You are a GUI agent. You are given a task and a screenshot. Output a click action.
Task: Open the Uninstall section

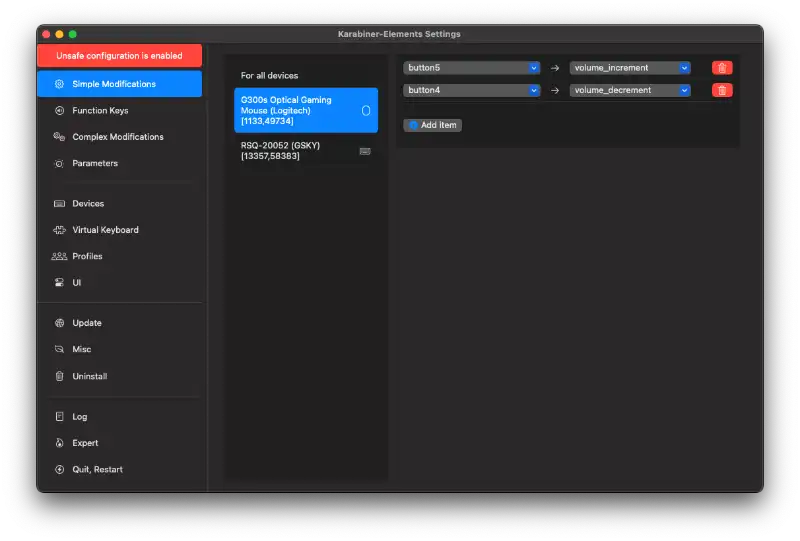119,376
